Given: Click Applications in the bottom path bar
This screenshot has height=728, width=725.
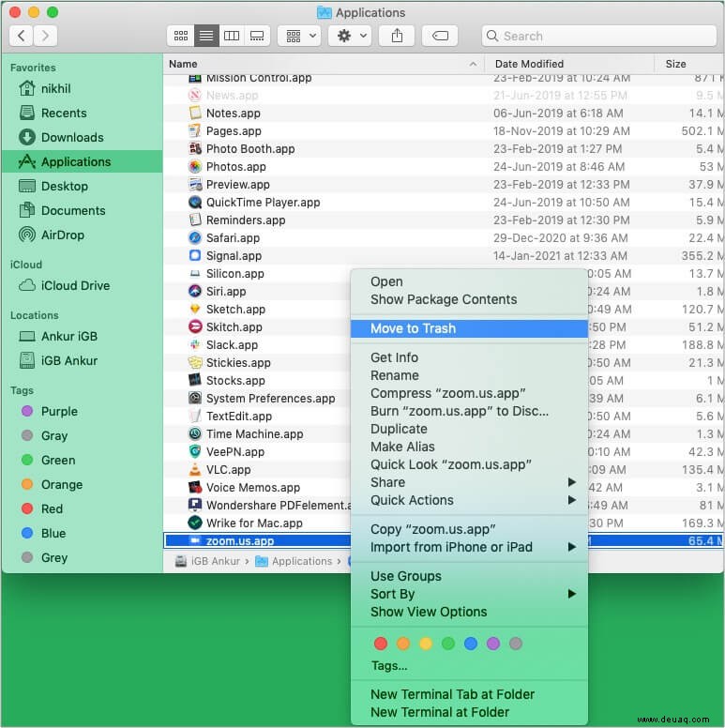Looking at the screenshot, I should [x=295, y=561].
